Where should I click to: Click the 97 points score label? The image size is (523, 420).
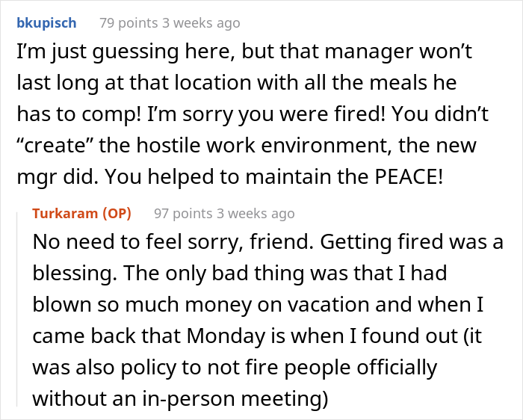pos(183,214)
